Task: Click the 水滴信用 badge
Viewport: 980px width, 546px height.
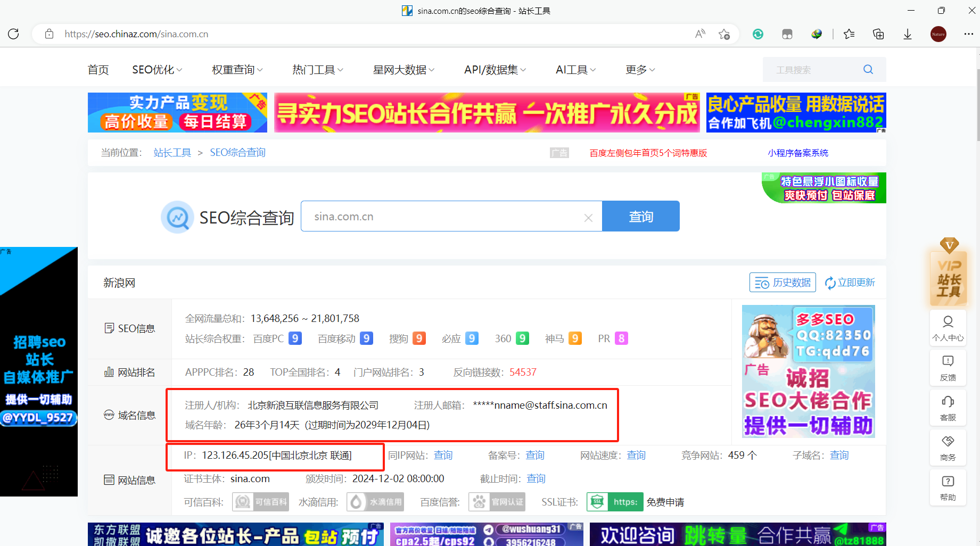Action: pyautogui.click(x=375, y=502)
